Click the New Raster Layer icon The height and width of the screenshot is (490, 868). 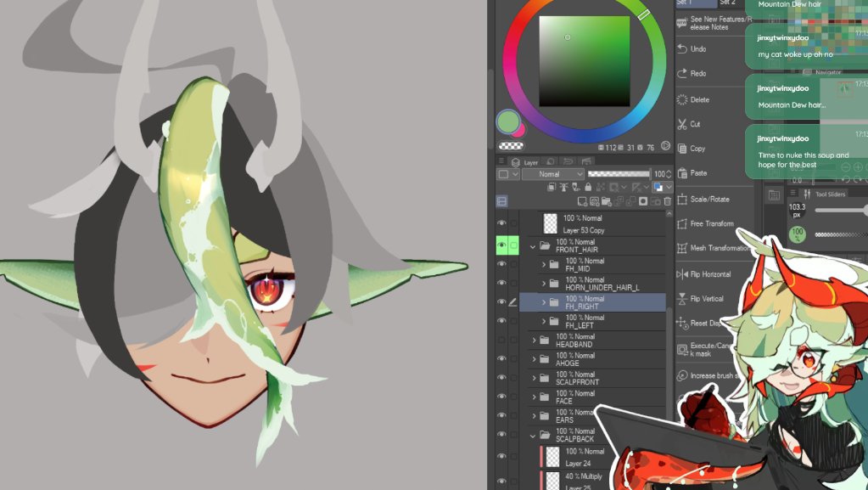coord(582,201)
